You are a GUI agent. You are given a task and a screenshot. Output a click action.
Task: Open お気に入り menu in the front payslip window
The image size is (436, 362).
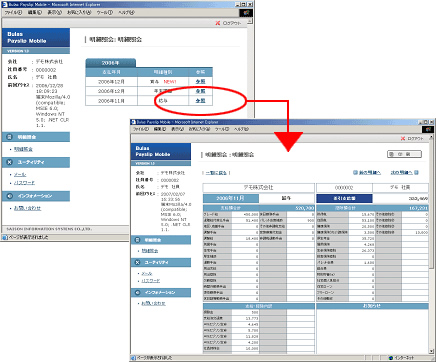pyautogui.click(x=199, y=129)
